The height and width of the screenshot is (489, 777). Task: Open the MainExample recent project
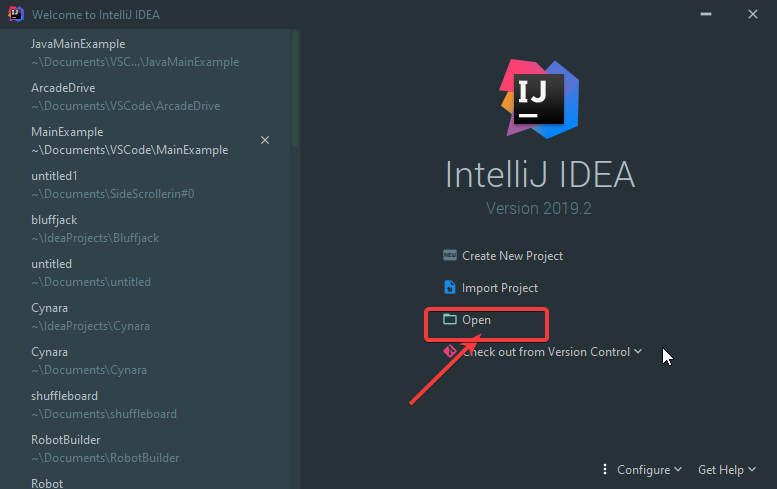pos(146,141)
